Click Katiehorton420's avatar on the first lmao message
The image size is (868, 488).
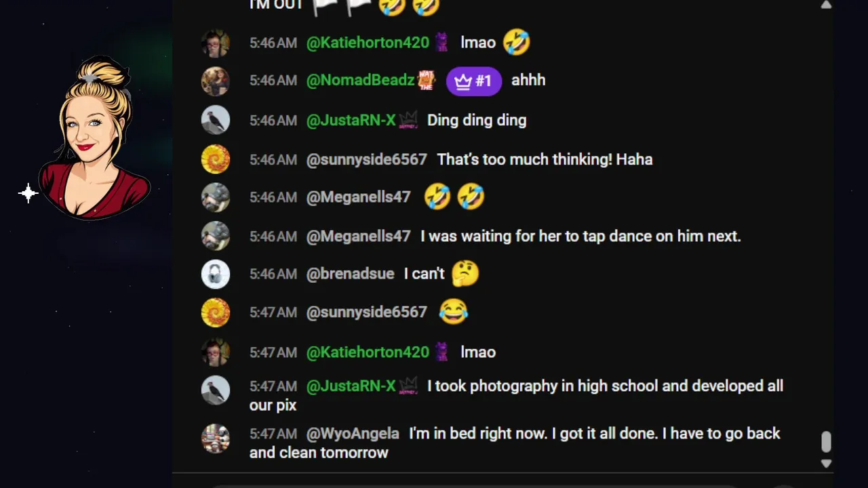point(216,43)
